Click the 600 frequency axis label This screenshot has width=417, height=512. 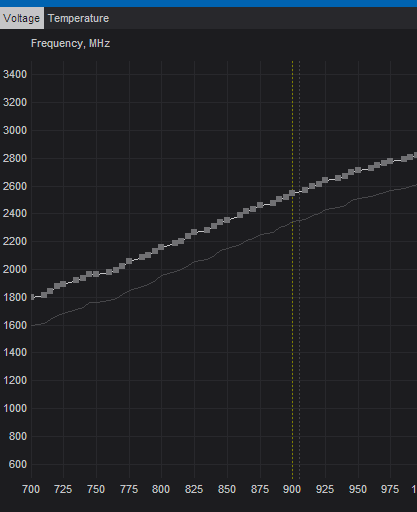[18, 464]
